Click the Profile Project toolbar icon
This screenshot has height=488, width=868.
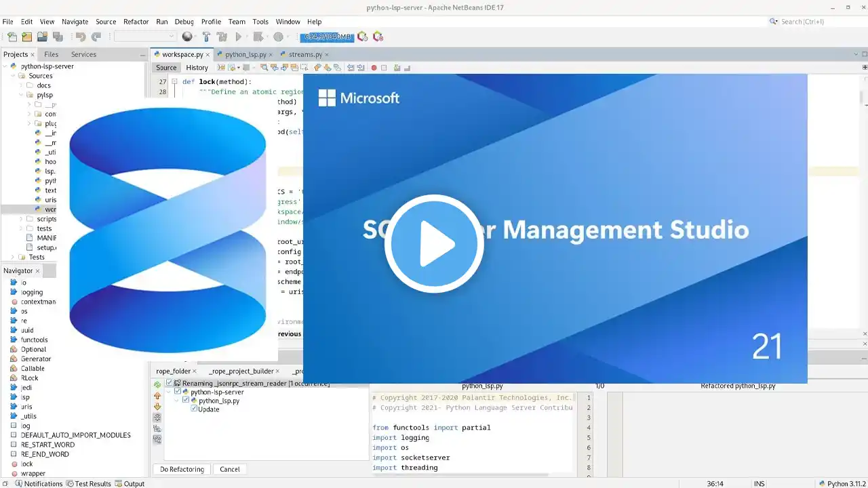pyautogui.click(x=278, y=37)
